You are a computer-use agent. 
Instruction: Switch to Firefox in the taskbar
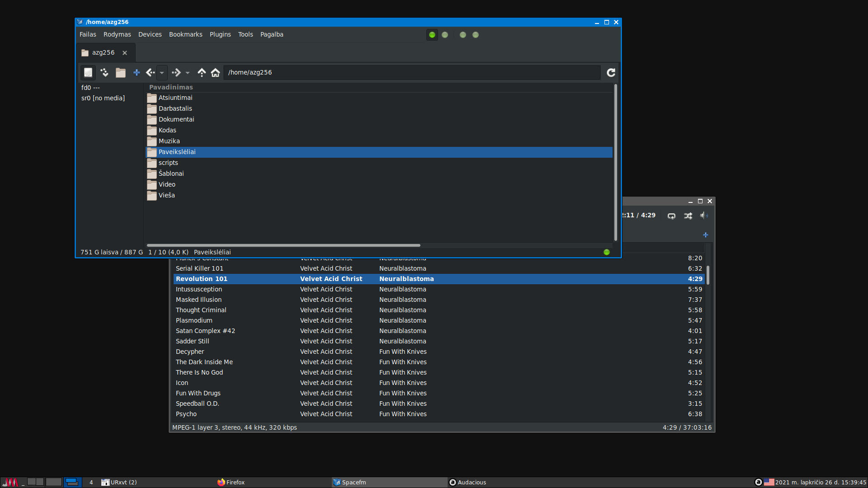pyautogui.click(x=274, y=482)
